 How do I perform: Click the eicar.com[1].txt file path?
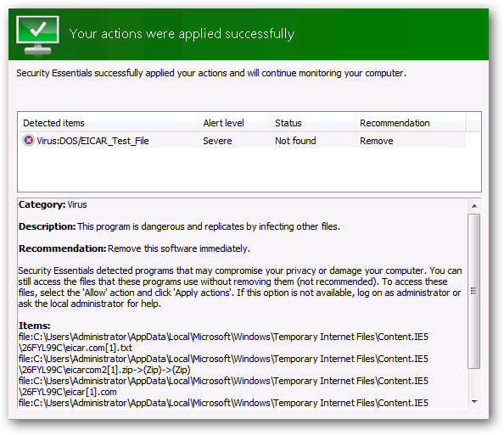[x=223, y=343]
